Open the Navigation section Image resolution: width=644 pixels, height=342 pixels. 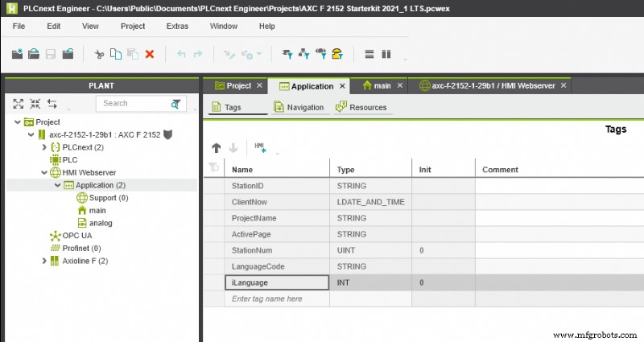(x=298, y=107)
